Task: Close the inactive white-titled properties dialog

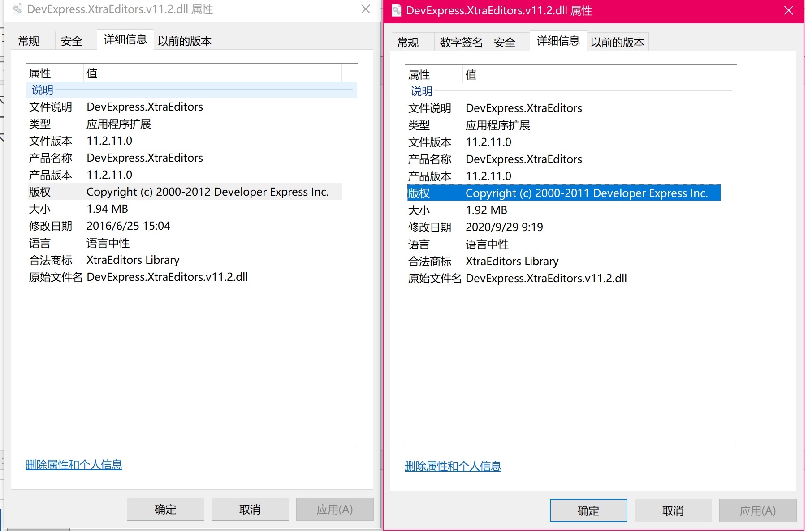Action: [x=366, y=9]
